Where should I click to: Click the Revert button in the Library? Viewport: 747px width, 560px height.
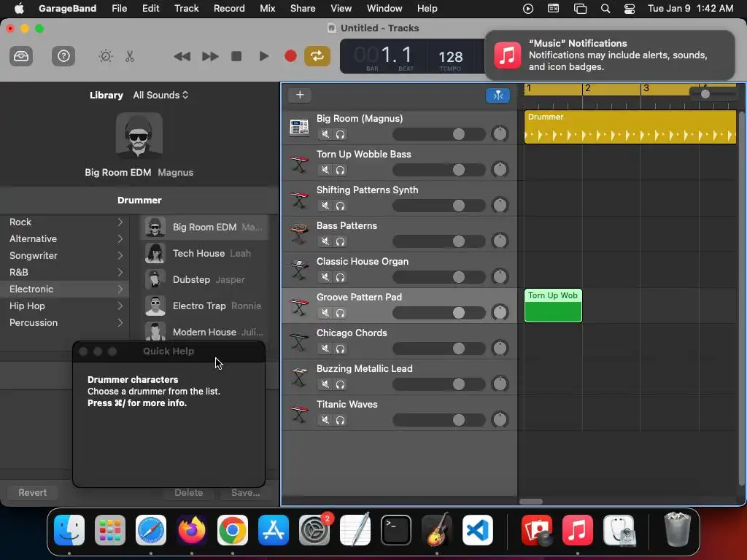coord(32,492)
